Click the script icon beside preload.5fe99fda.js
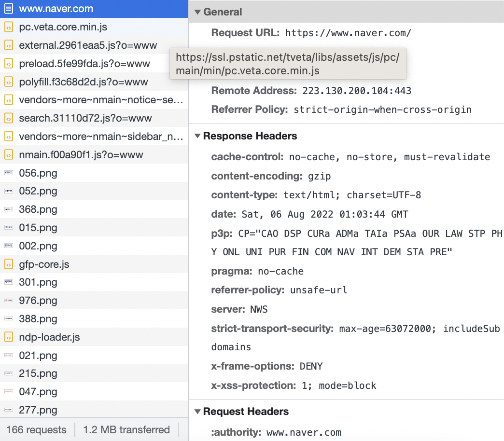 (x=9, y=64)
